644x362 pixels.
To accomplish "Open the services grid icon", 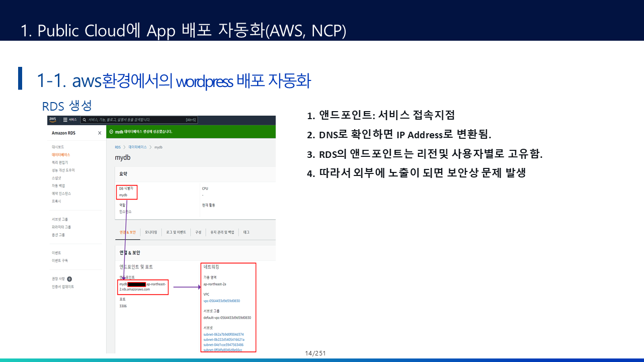I will [x=65, y=120].
